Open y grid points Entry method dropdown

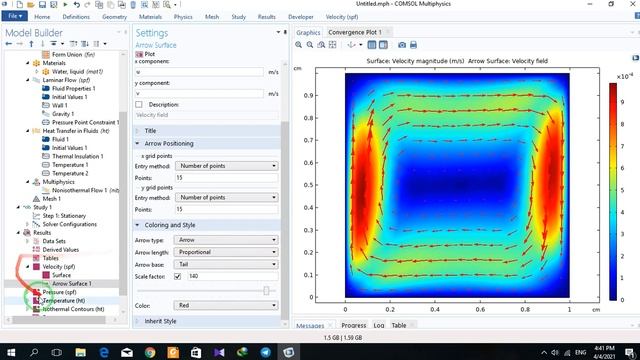pyautogui.click(x=227, y=198)
